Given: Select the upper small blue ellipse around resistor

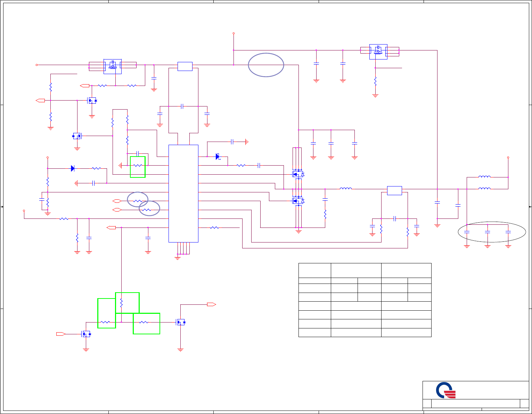Looking at the screenshot, I should pos(138,200).
